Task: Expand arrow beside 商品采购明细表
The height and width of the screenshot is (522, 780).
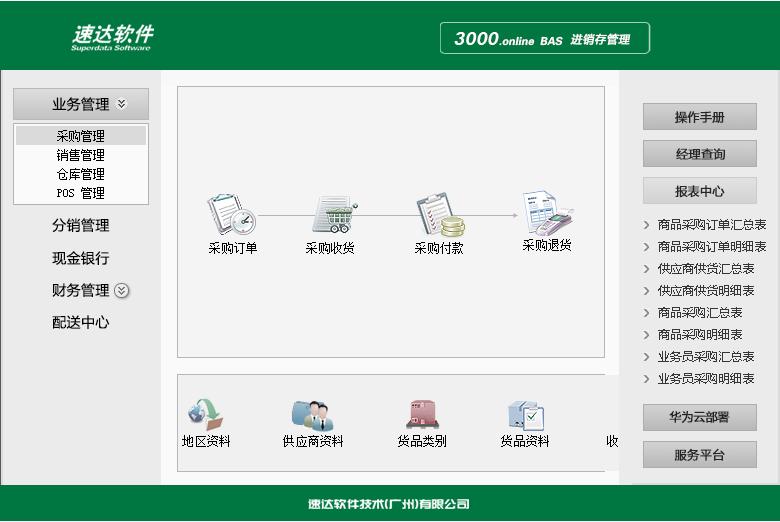Action: point(646,335)
